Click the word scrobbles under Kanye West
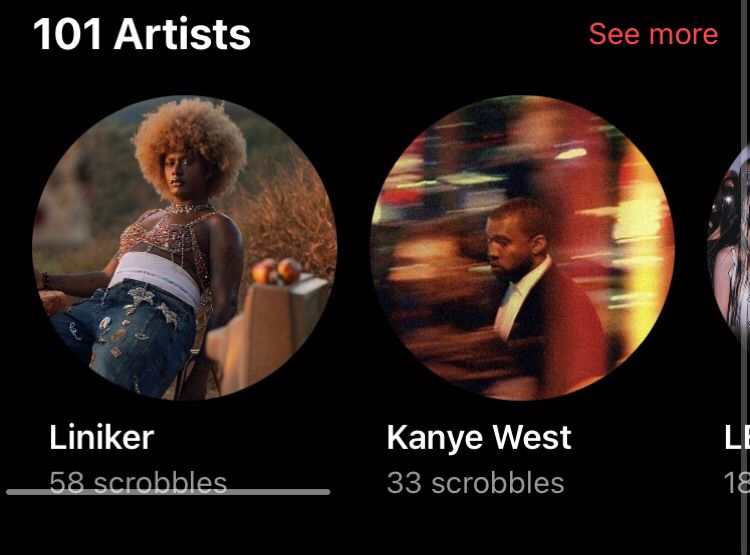 point(497,482)
